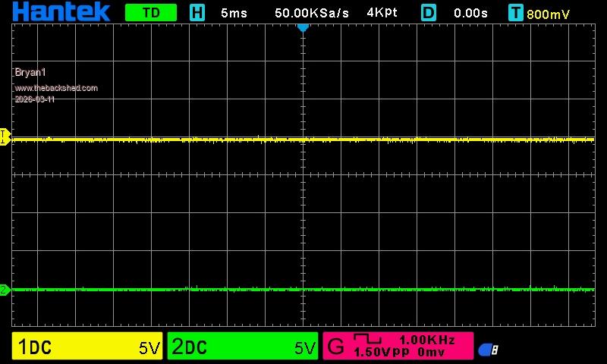Viewport: 607px width, 364px height.
Task: Toggle the yellow channel 1 DC panel
Action: [87, 347]
